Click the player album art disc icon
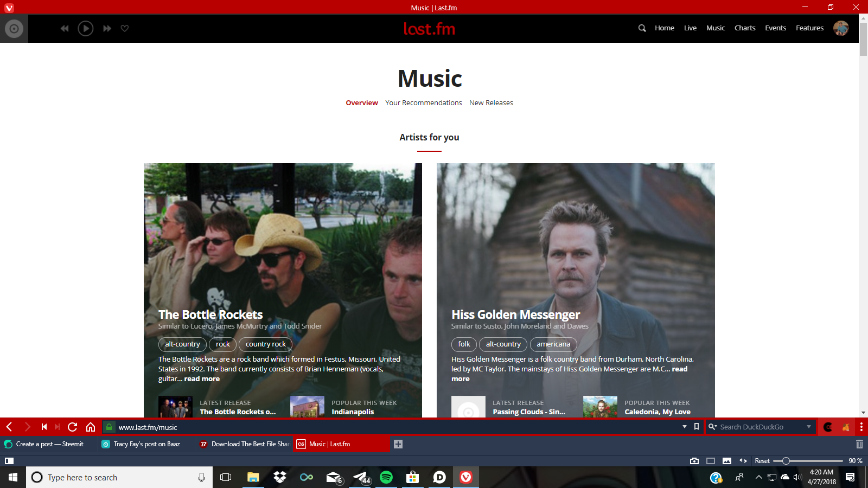Viewport: 868px width, 488px height. click(14, 28)
